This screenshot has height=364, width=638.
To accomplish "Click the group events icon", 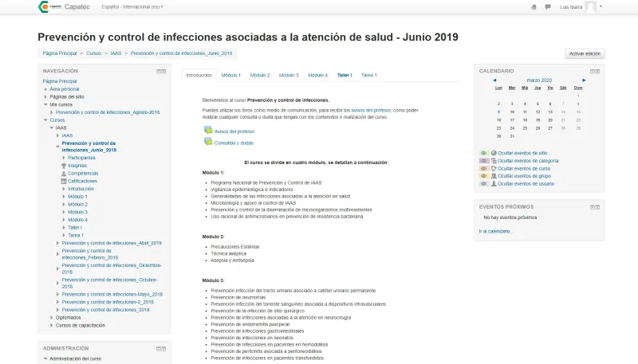I will tap(494, 176).
